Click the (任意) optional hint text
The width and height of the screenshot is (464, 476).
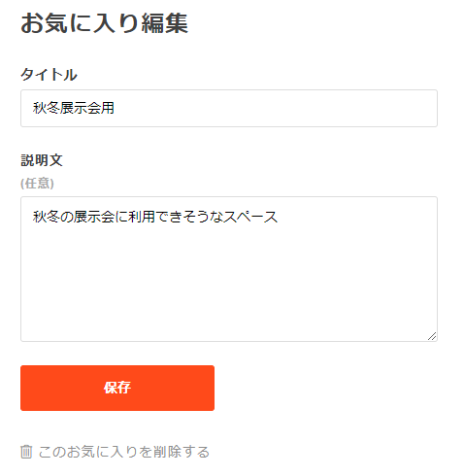pos(37,184)
